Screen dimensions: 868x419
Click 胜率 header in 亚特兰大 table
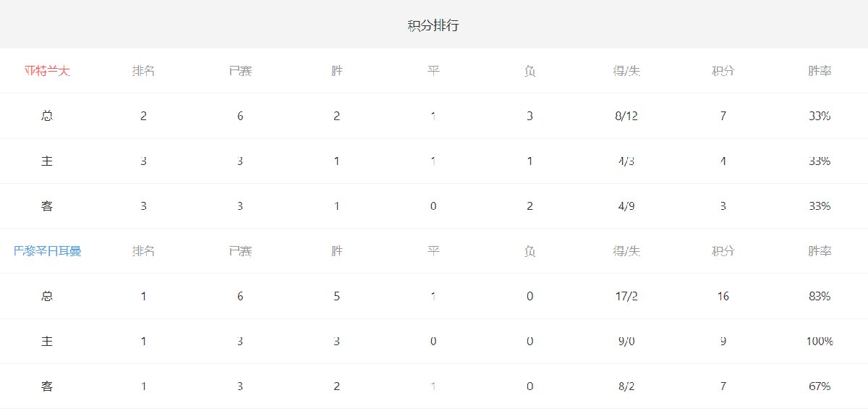820,71
